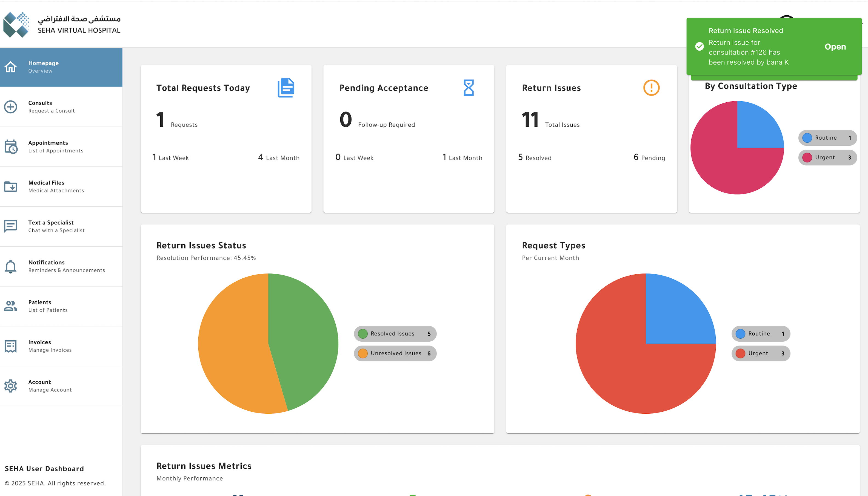This screenshot has height=496, width=868.
Task: Toggle Routine legend under By Consultation Type
Action: click(827, 138)
